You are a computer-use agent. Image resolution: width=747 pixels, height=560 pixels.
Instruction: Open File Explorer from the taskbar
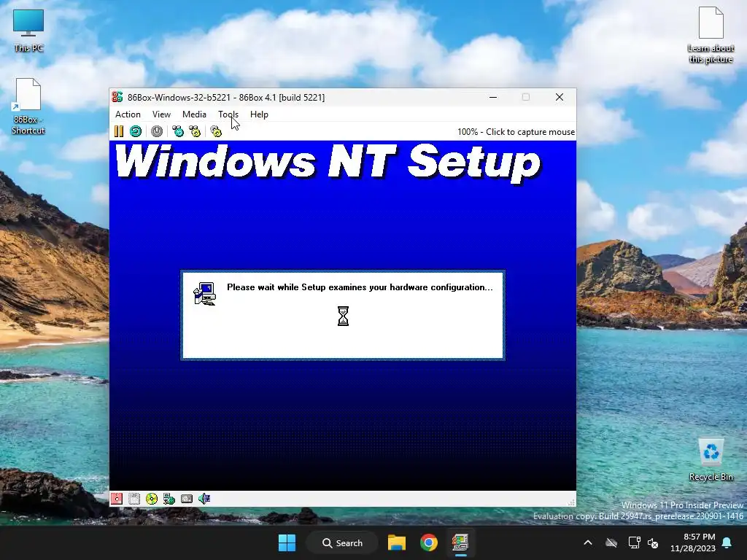coord(396,542)
